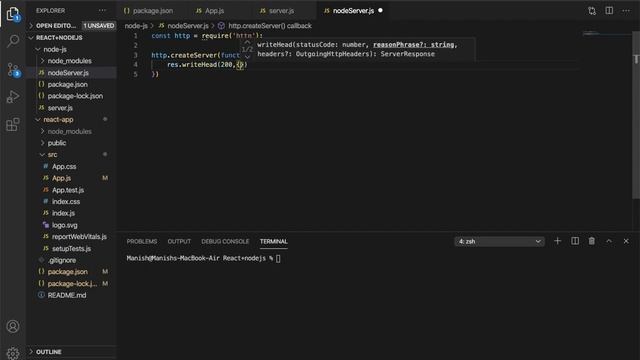Open setupTests.js in the file tree
The image size is (640, 360).
click(71, 249)
